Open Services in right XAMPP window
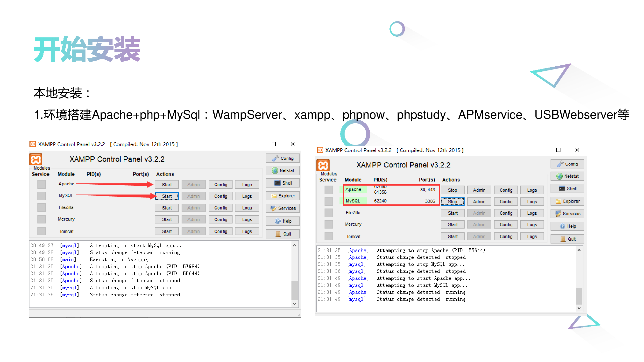644x362 pixels. (x=567, y=213)
